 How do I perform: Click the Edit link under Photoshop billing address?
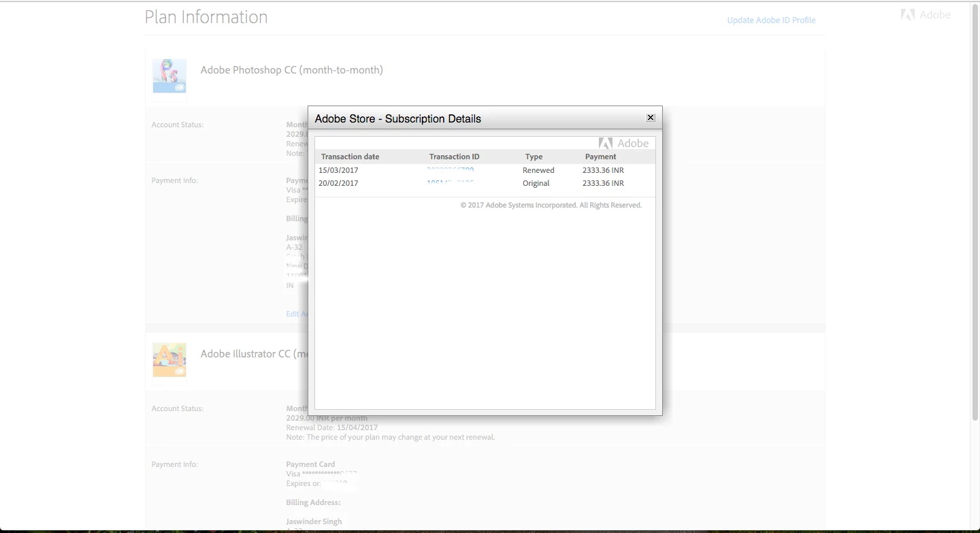pos(297,314)
